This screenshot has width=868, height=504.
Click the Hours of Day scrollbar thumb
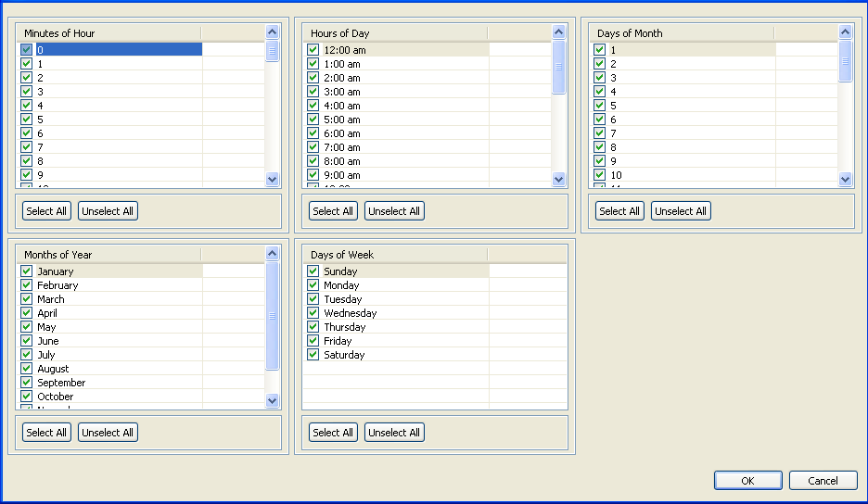click(558, 67)
